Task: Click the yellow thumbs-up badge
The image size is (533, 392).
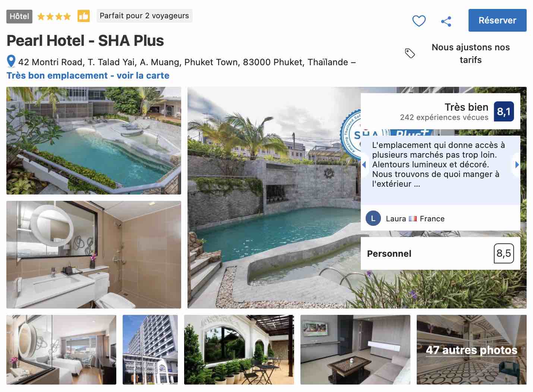Action: [x=83, y=16]
